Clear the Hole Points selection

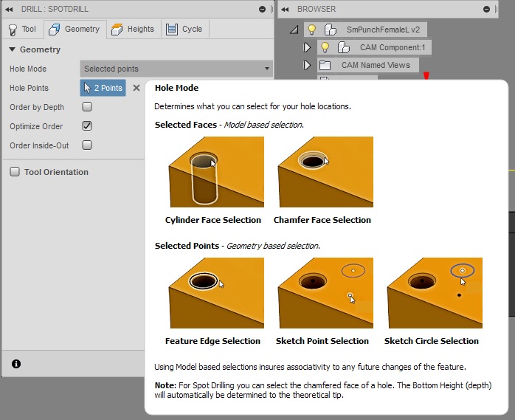(x=136, y=88)
